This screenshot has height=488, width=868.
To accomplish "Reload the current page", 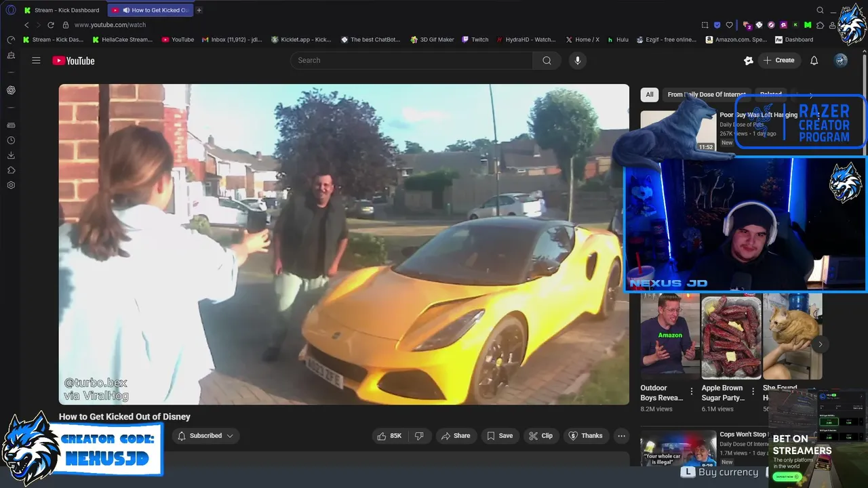I will point(51,25).
